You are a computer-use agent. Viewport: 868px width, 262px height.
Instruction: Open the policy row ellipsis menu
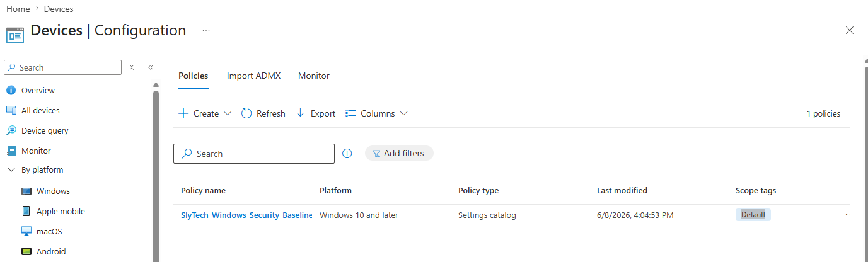click(848, 215)
